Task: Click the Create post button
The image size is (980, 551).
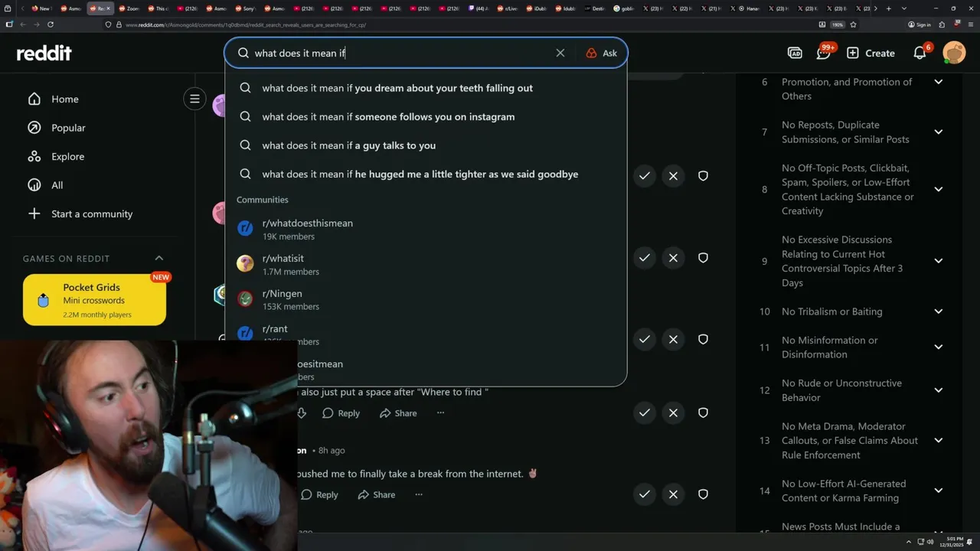Action: [x=871, y=53]
